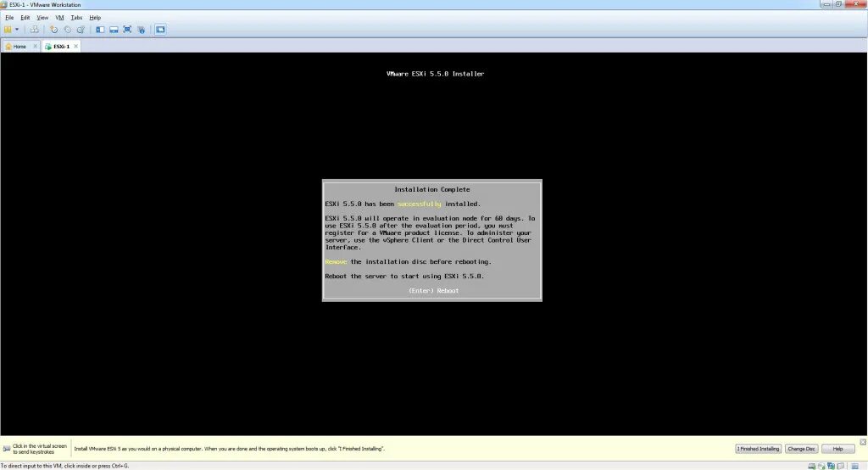Viewport: 868px width, 470px height.
Task: Toggle the thumbnail bar view icon
Action: coord(114,30)
